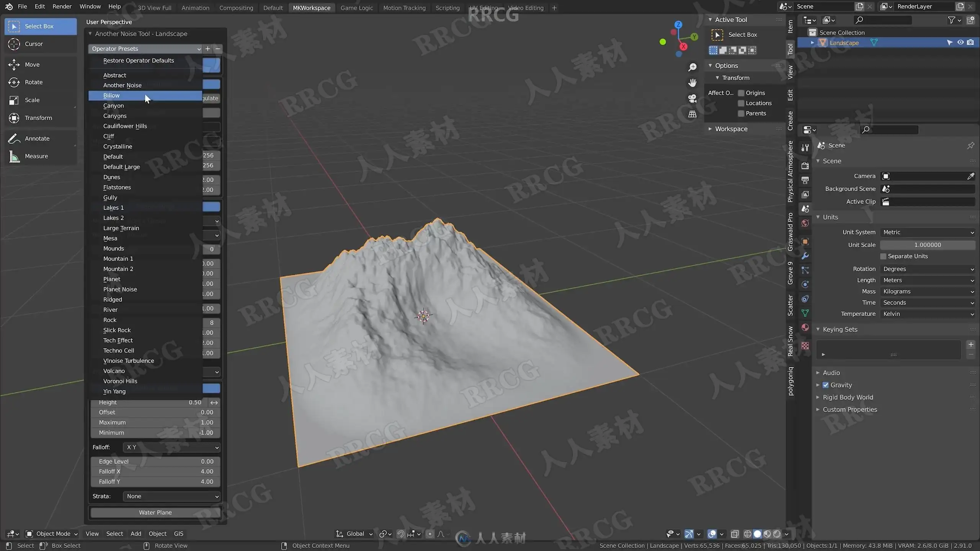This screenshot has height=551, width=980.
Task: Click the Unit Scale value field
Action: 928,245
